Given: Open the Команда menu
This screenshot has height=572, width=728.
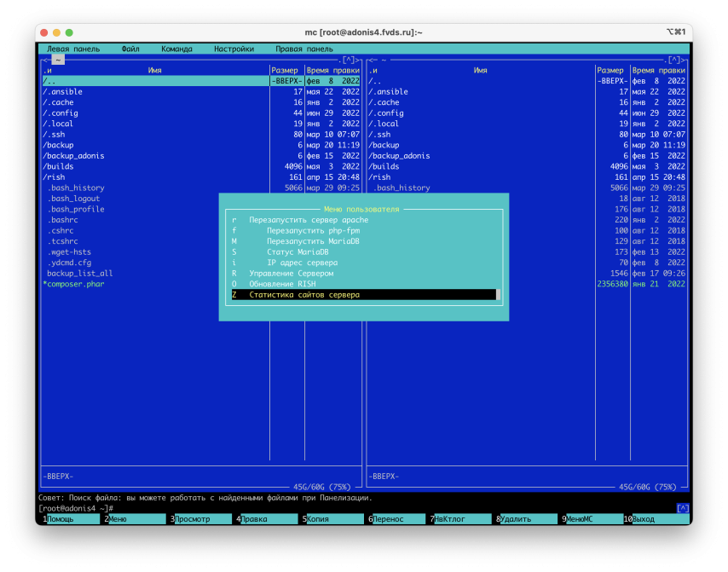Looking at the screenshot, I should point(176,49).
